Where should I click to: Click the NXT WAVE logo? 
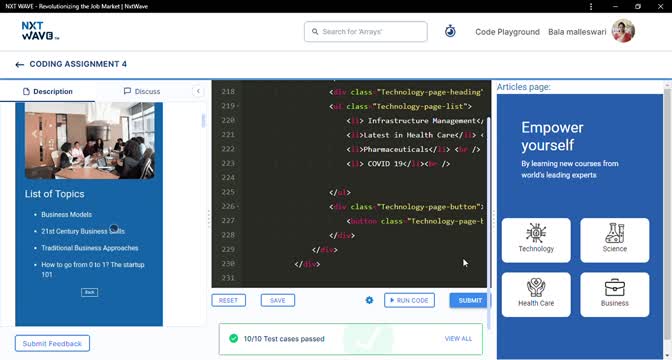tap(40, 31)
